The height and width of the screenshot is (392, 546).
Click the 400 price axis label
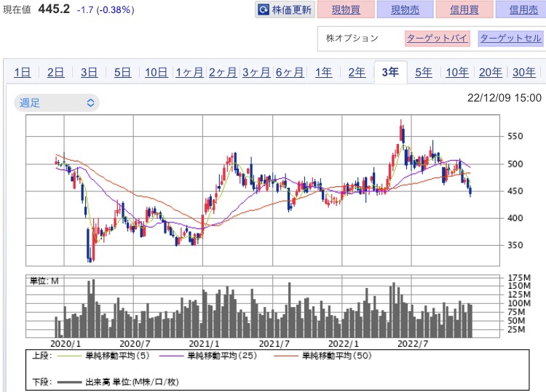(x=515, y=218)
